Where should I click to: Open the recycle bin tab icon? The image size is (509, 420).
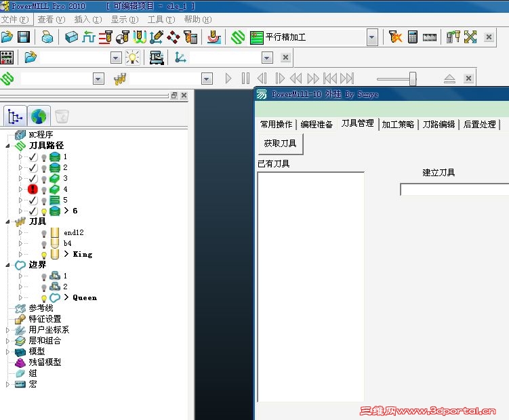(62, 117)
